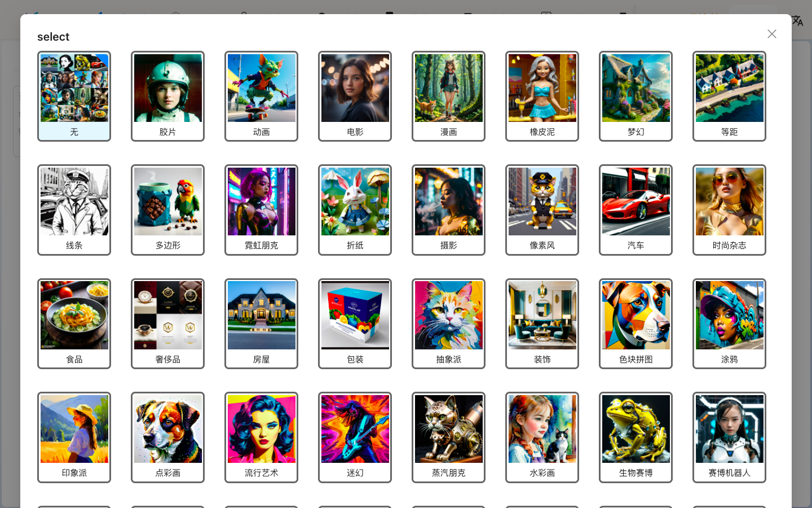Viewport: 812px width, 508px height.
Task: Select the 装饰 decoration style
Action: (542, 323)
